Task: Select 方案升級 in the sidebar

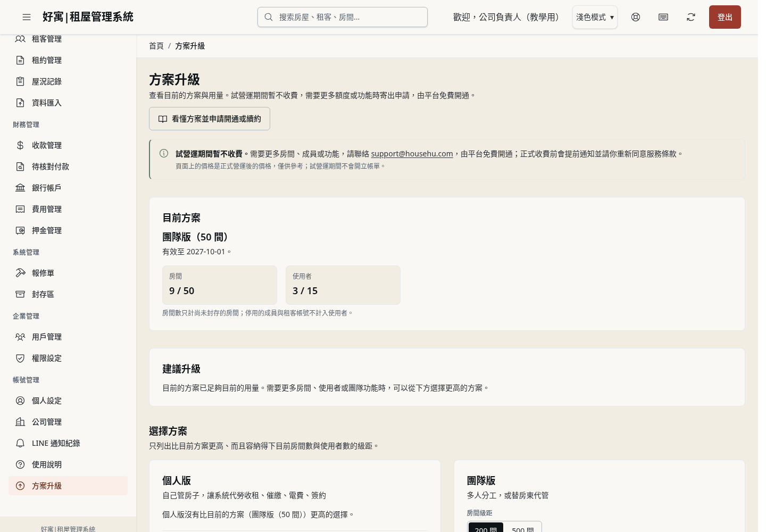Action: click(68, 486)
